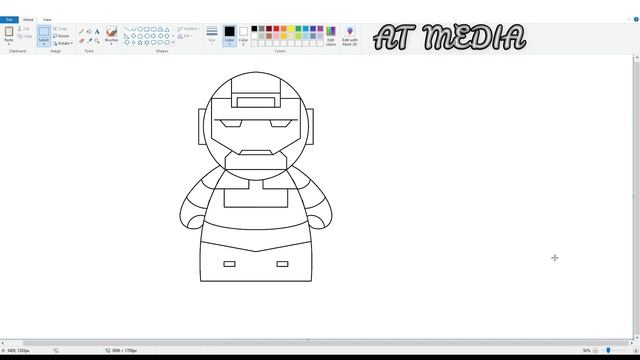
Task: Open the Rotate dropdown menu
Action: tap(63, 43)
